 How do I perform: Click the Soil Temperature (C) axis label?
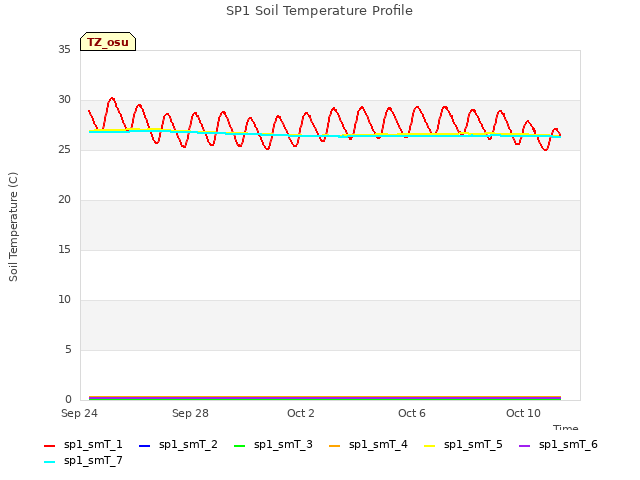pos(13,227)
